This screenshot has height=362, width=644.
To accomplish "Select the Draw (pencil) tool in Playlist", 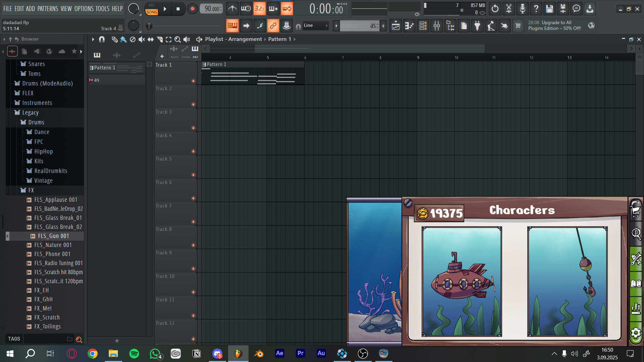I will [x=115, y=39].
